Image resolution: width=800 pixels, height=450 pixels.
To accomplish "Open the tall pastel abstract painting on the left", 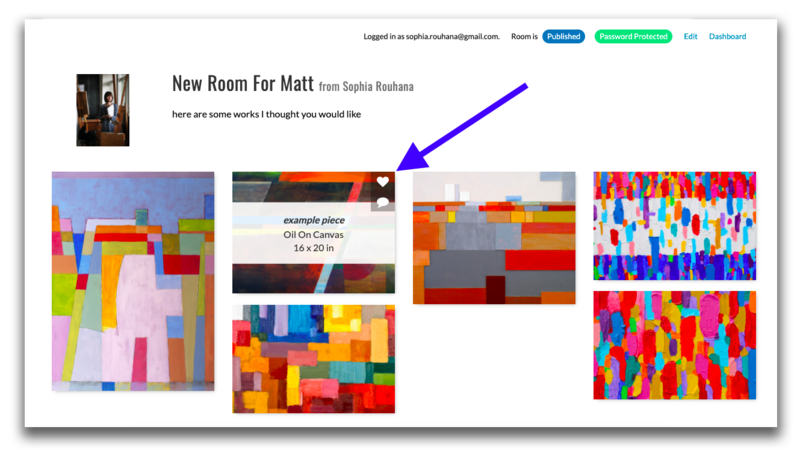I will click(x=133, y=280).
